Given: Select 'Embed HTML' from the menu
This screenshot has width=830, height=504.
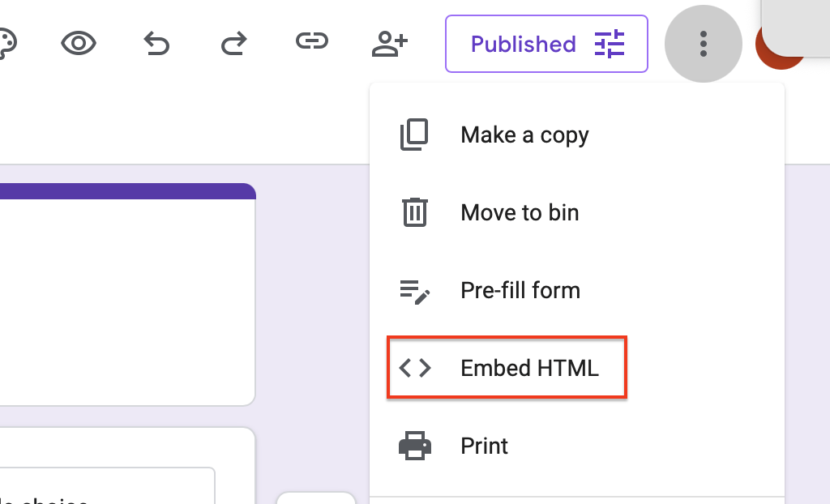Looking at the screenshot, I should coord(529,367).
